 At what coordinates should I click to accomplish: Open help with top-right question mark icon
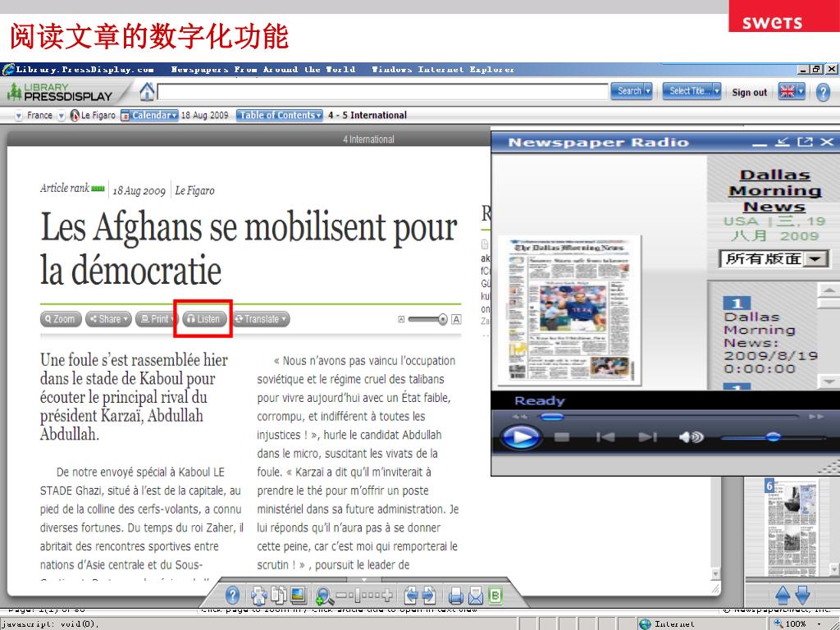point(823,92)
